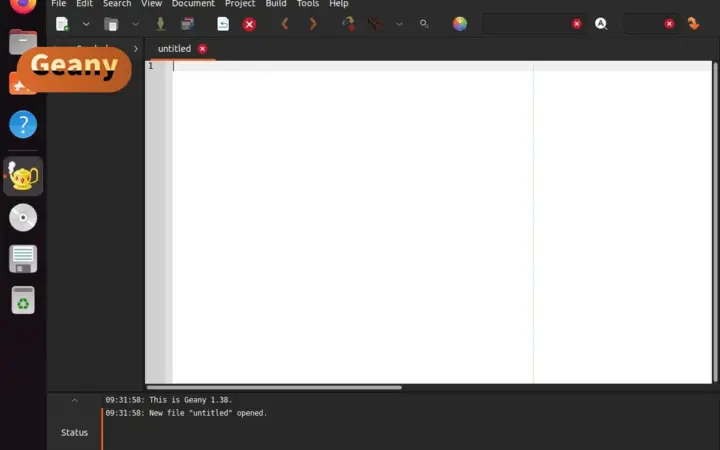Click the Save All toolbar icon
This screenshot has width=720, height=450.
187,24
